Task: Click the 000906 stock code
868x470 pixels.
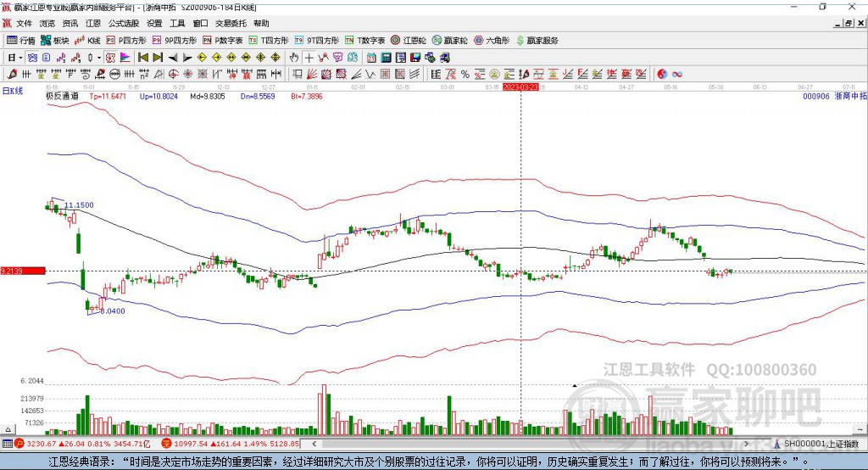Action: tap(816, 96)
